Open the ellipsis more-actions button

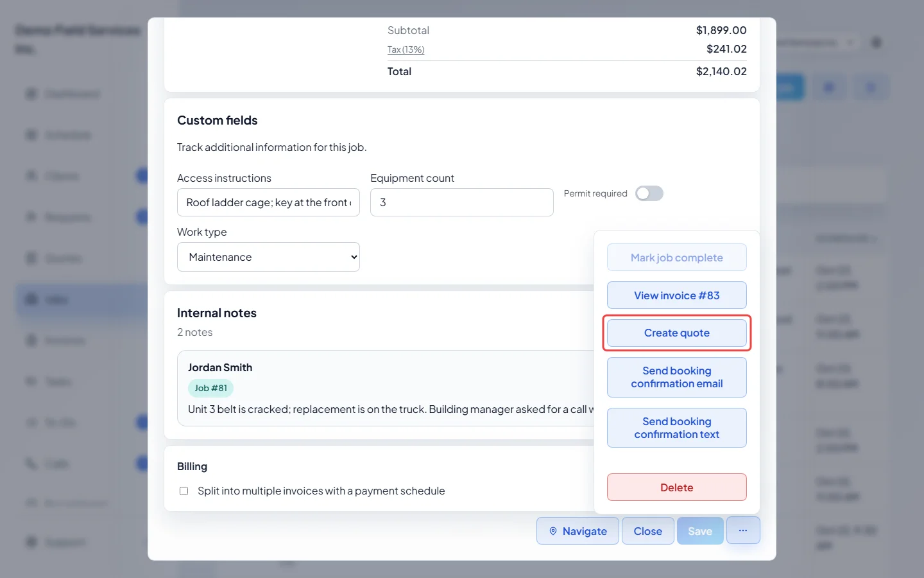point(743,530)
